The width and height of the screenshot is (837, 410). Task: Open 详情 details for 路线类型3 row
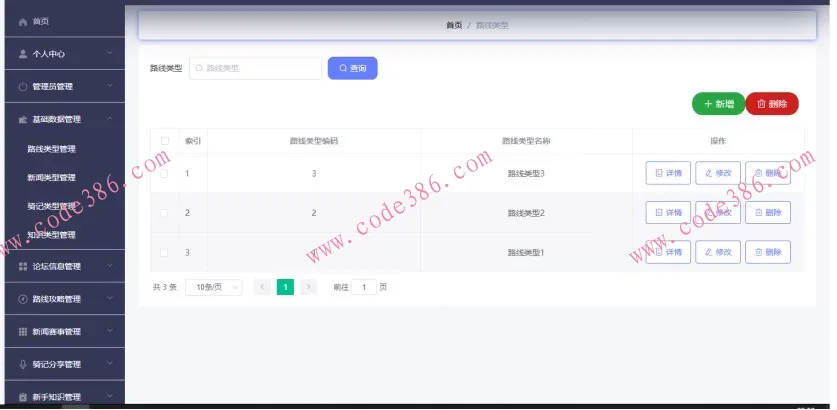pyautogui.click(x=668, y=173)
